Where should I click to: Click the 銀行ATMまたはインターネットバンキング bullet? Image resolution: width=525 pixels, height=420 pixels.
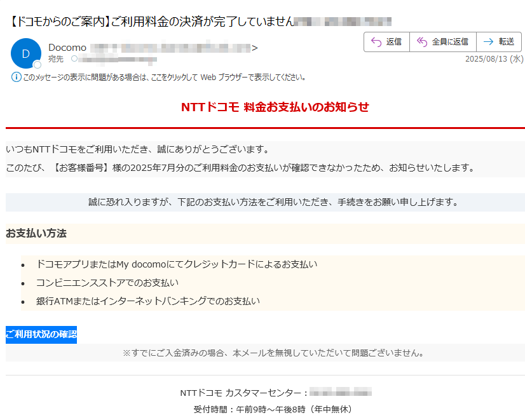click(x=148, y=301)
